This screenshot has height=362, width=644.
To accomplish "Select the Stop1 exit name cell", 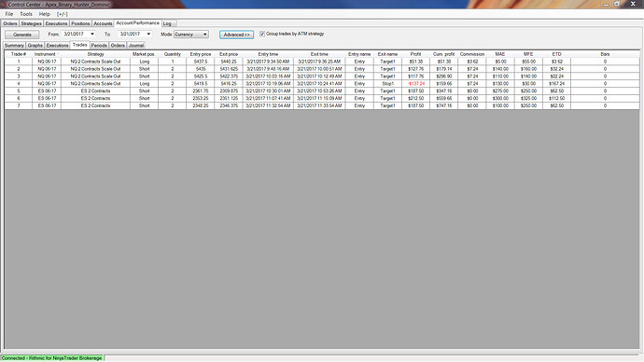I will click(387, 84).
